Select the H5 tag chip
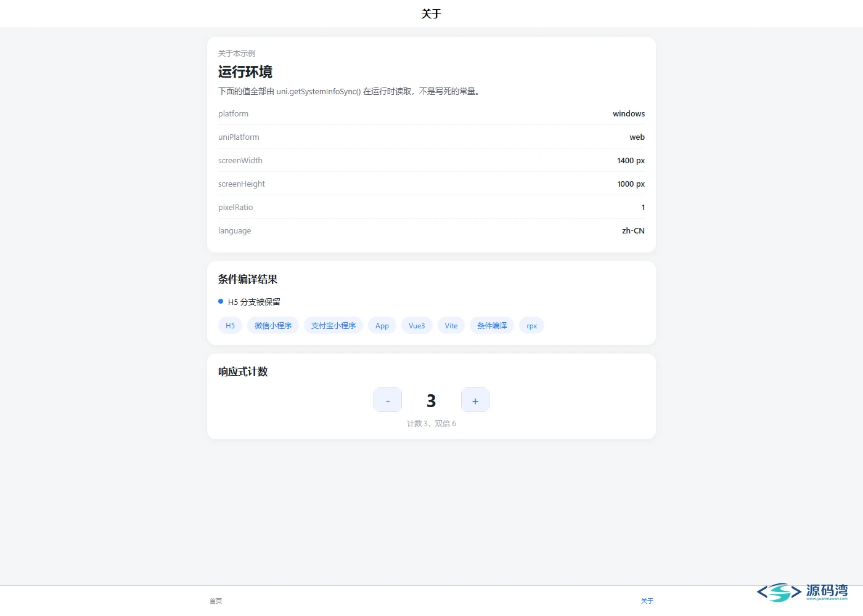This screenshot has width=863, height=616. (x=230, y=325)
